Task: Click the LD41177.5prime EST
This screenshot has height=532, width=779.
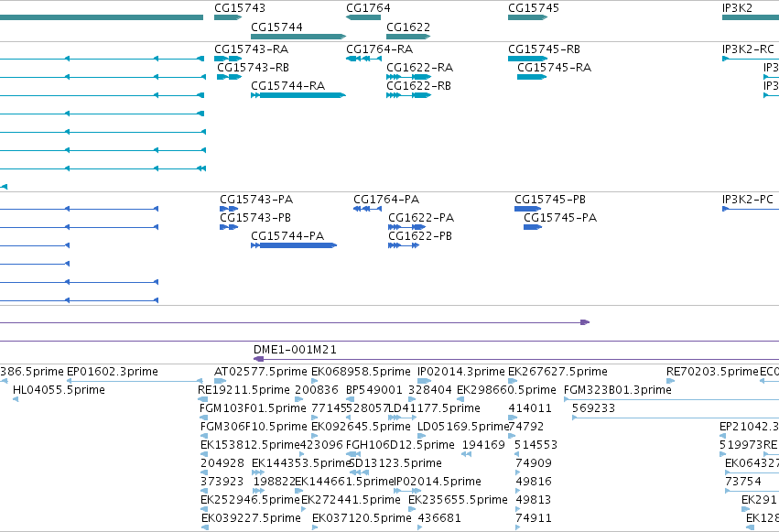Action: pyautogui.click(x=402, y=418)
